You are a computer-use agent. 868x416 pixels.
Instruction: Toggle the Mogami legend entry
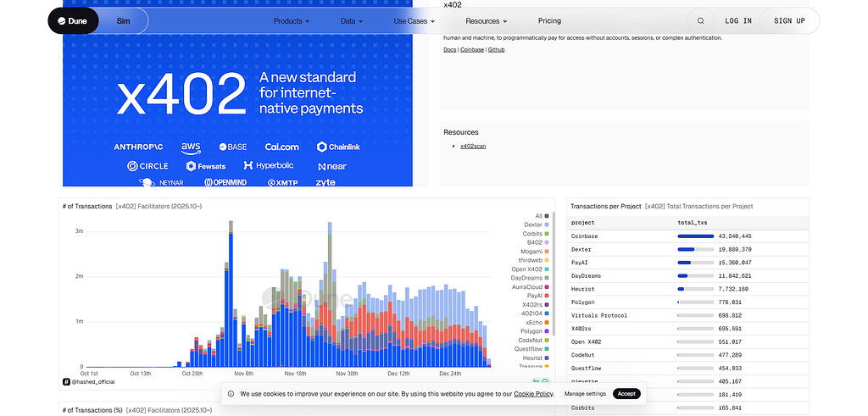pos(536,251)
